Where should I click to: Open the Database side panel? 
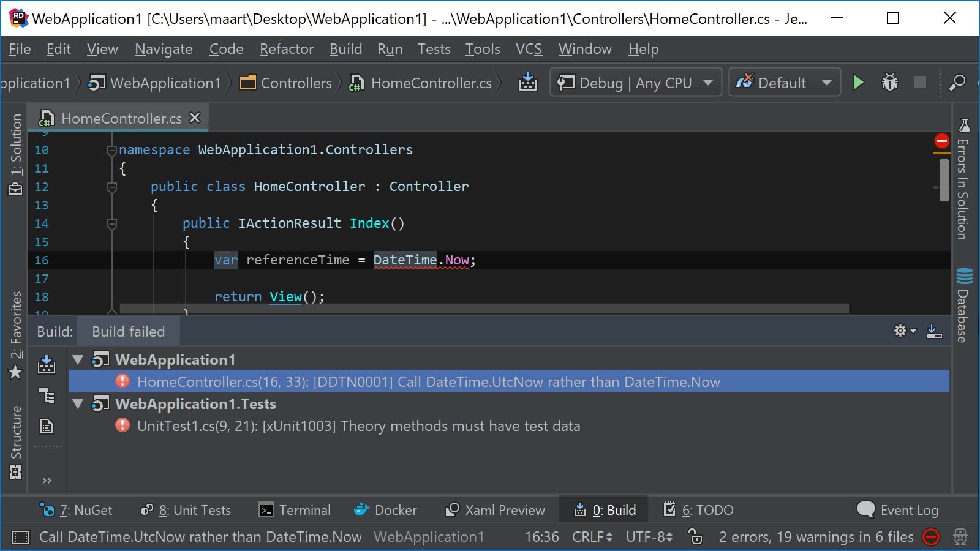coord(963,305)
